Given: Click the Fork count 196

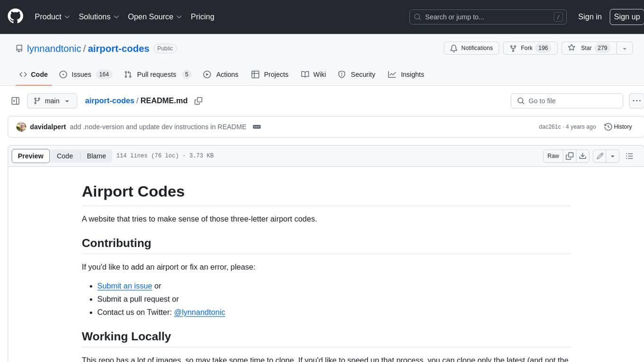Looking at the screenshot, I should (x=543, y=48).
